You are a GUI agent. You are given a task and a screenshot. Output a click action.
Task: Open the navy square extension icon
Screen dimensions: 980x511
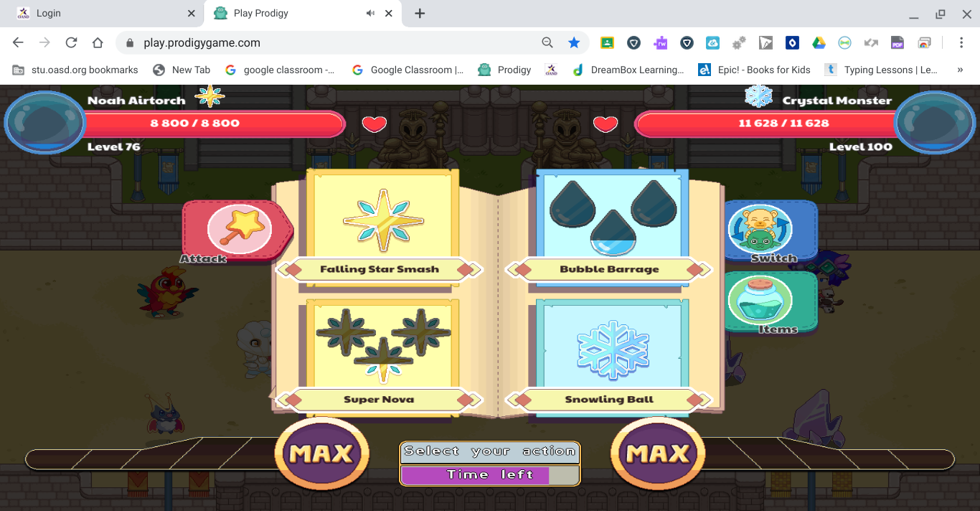coord(792,42)
